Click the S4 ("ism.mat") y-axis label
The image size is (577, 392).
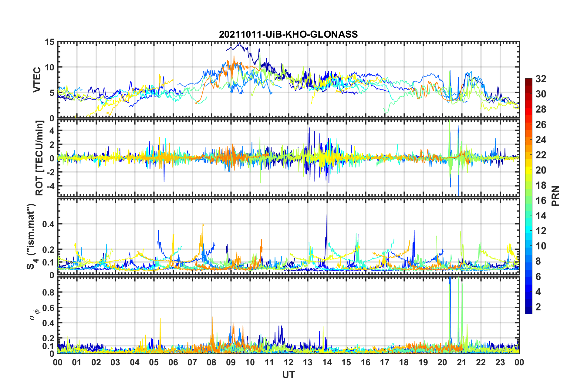(x=31, y=236)
